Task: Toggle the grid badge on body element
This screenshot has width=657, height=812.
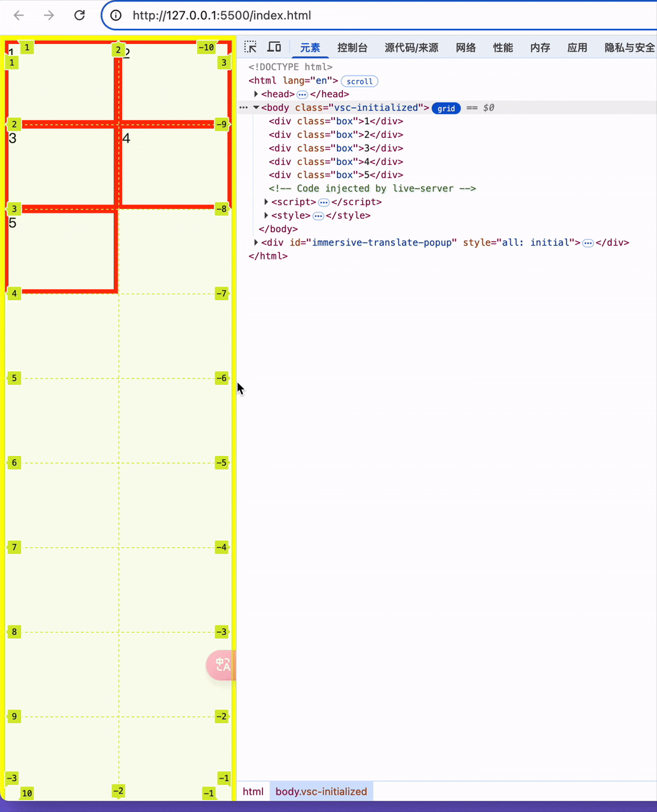Action: 446,108
